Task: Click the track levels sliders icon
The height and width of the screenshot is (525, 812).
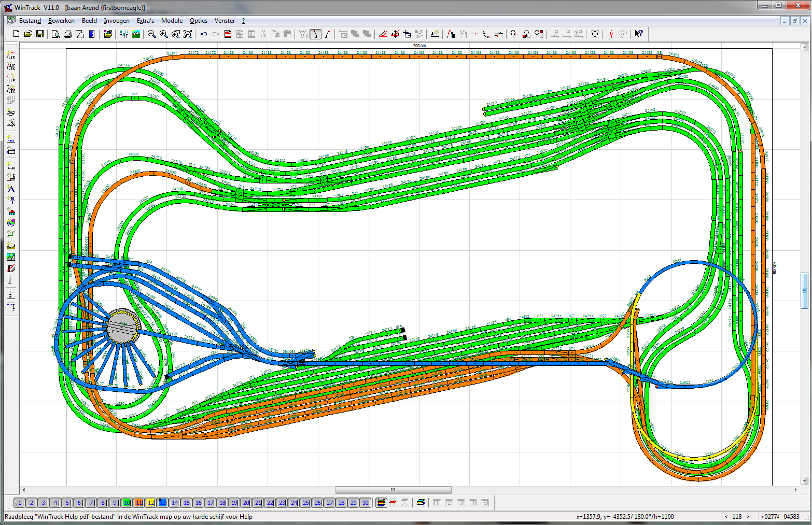Action: [x=124, y=34]
